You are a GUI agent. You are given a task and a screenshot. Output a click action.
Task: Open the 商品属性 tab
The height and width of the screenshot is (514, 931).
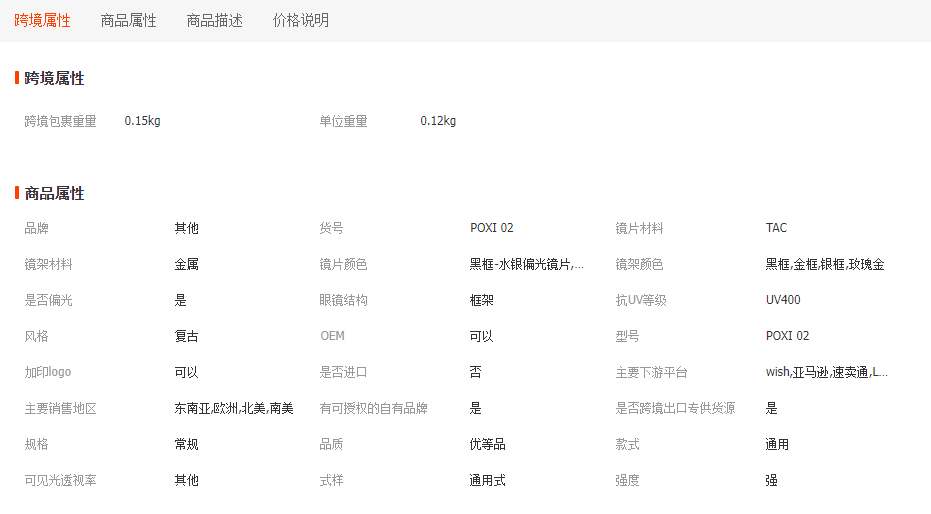128,20
